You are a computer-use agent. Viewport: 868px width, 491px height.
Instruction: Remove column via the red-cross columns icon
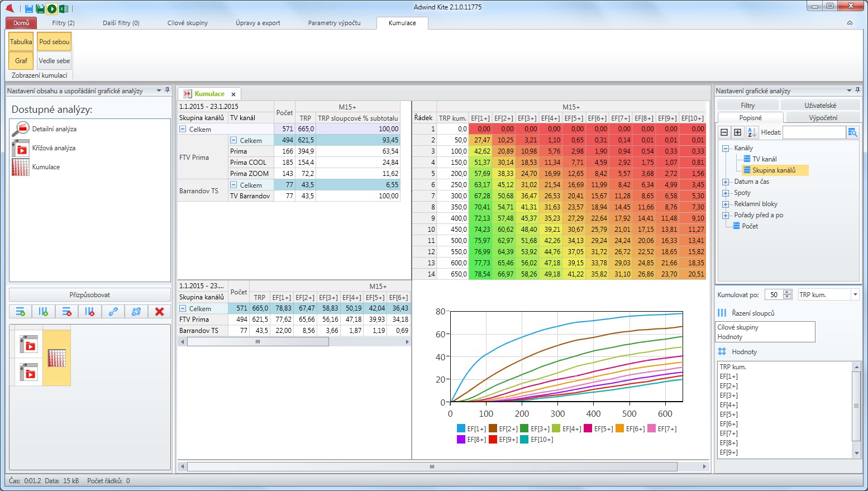pyautogui.click(x=90, y=312)
